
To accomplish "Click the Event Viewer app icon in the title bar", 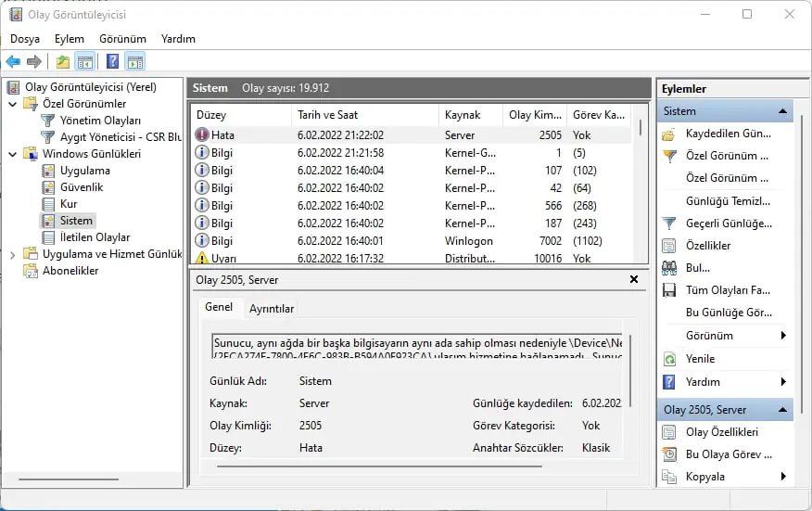I will click(16, 14).
